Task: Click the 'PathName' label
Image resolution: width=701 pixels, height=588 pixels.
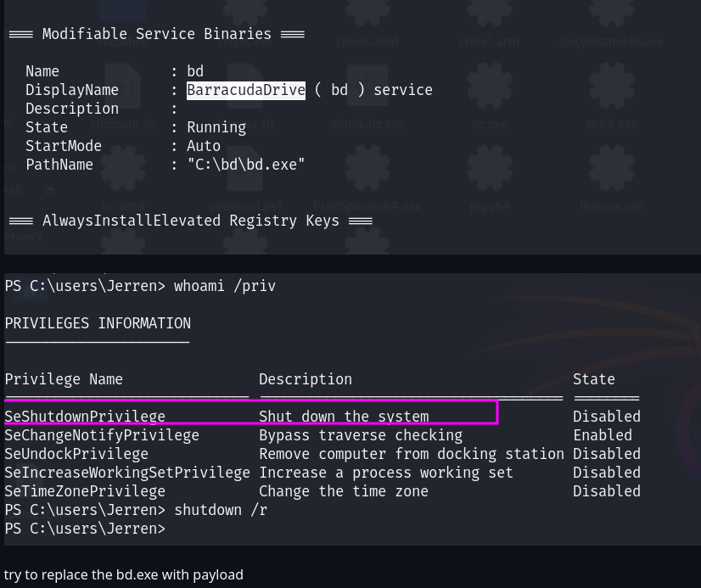Action: coord(59,165)
